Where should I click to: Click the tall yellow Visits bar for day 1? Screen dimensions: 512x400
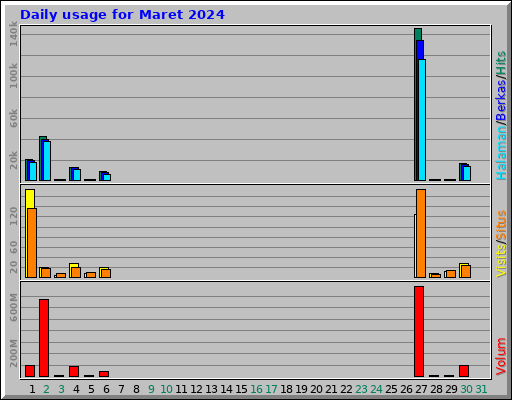30,199
